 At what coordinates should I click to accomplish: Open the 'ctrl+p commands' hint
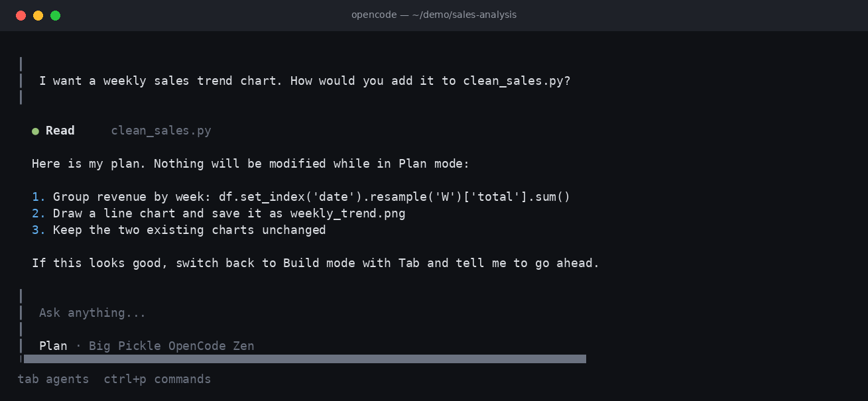(x=158, y=379)
